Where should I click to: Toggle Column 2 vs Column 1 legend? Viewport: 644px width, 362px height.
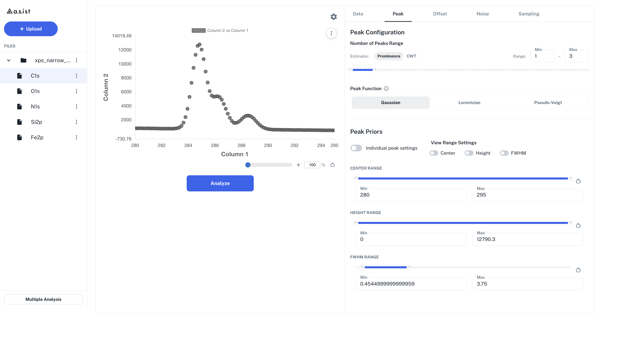coord(220,31)
